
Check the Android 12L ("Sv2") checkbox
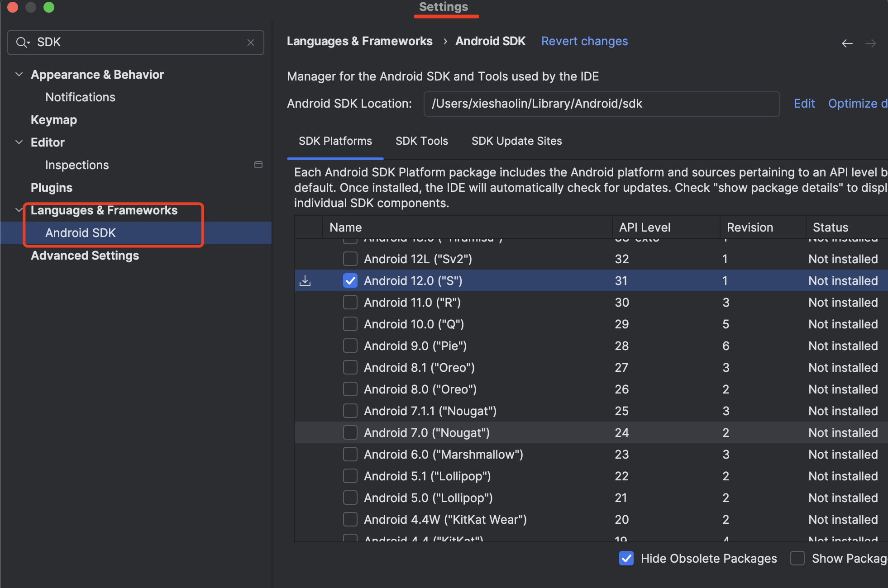tap(350, 259)
